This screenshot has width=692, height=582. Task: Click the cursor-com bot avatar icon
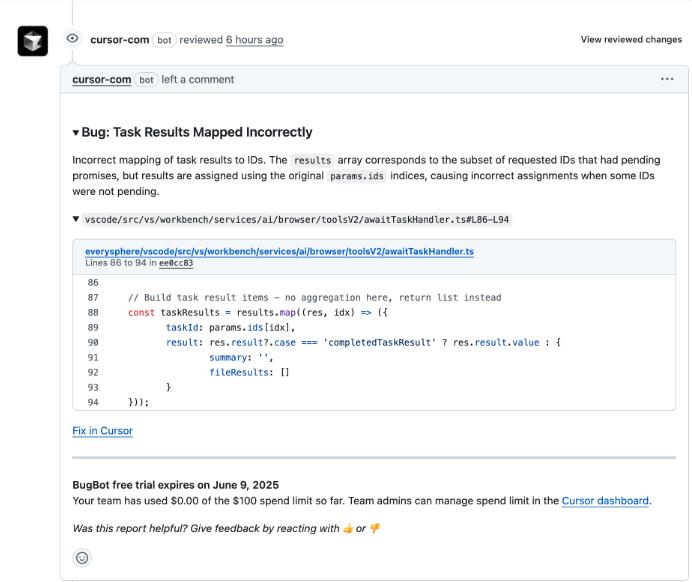tap(32, 40)
